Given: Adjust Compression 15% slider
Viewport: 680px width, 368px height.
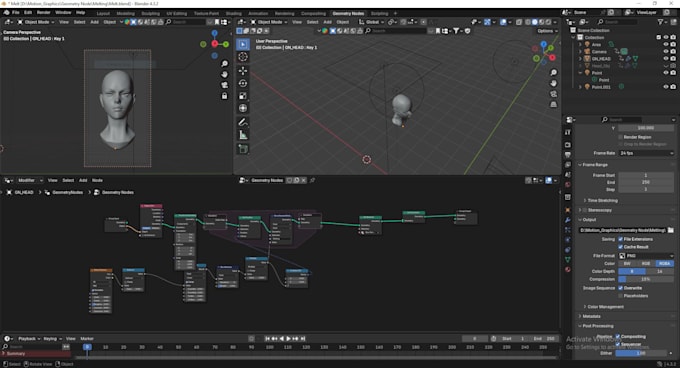Looking at the screenshot, I should (646, 279).
